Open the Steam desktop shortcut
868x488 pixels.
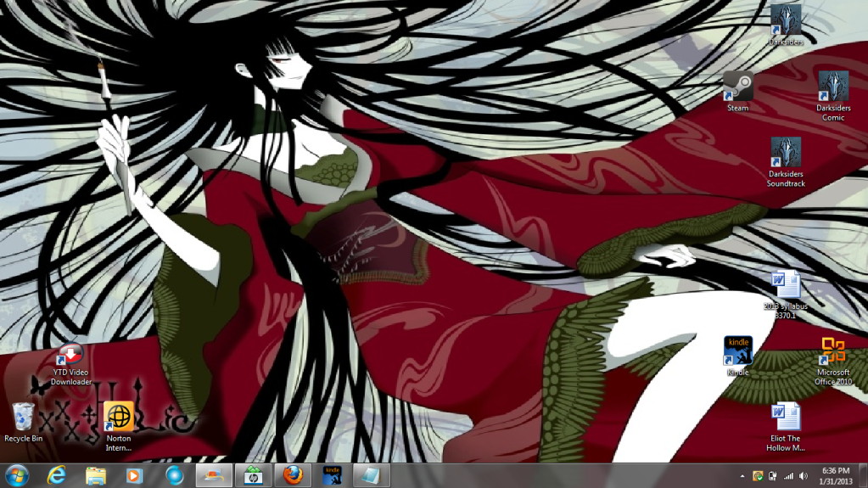click(x=737, y=87)
